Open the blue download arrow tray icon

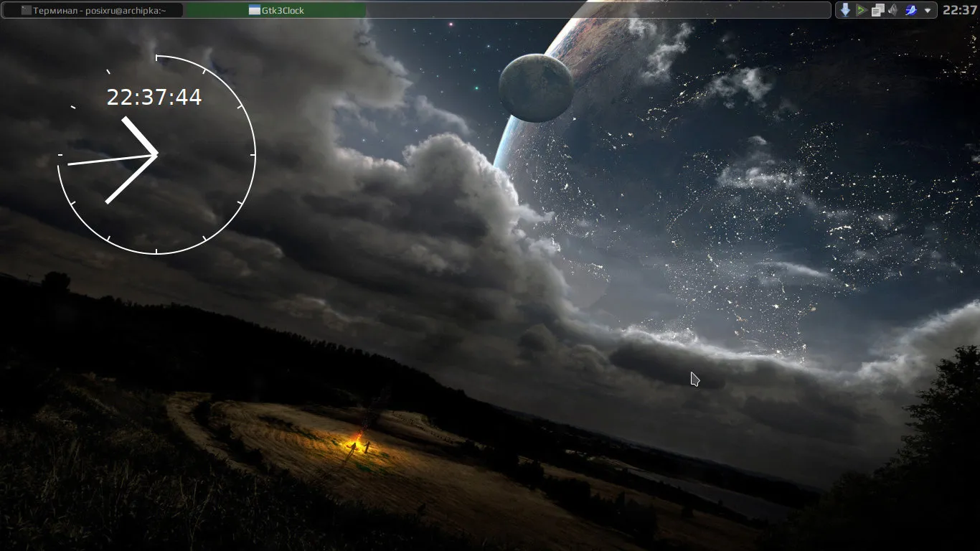click(x=845, y=10)
